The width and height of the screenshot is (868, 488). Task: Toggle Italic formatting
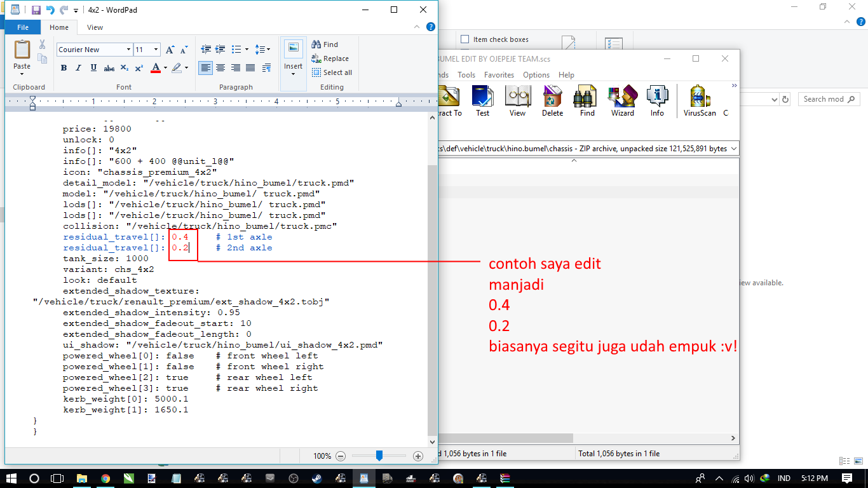tap(79, 68)
